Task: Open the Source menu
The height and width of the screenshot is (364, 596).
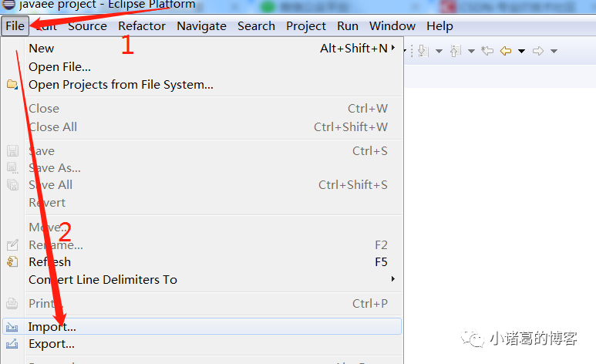Action: tap(87, 26)
